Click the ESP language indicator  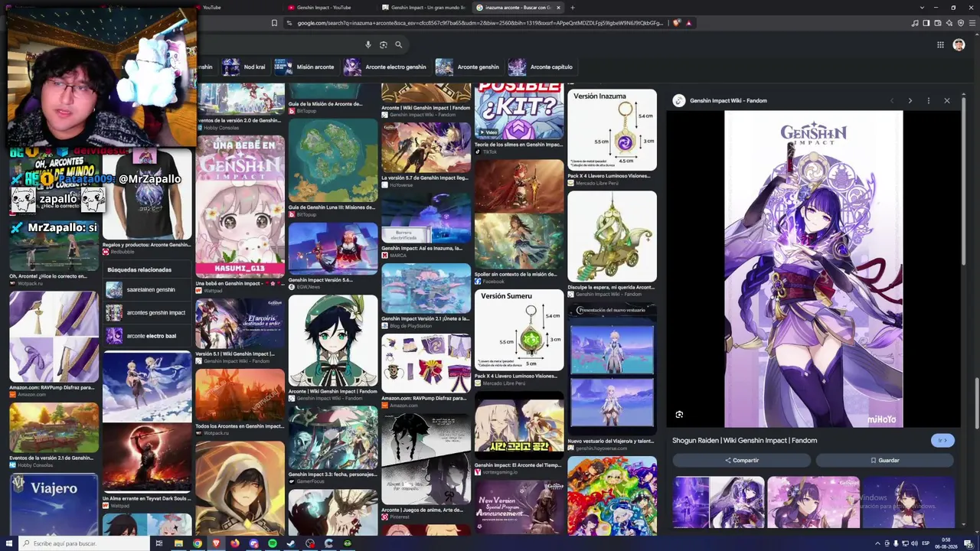(926, 543)
